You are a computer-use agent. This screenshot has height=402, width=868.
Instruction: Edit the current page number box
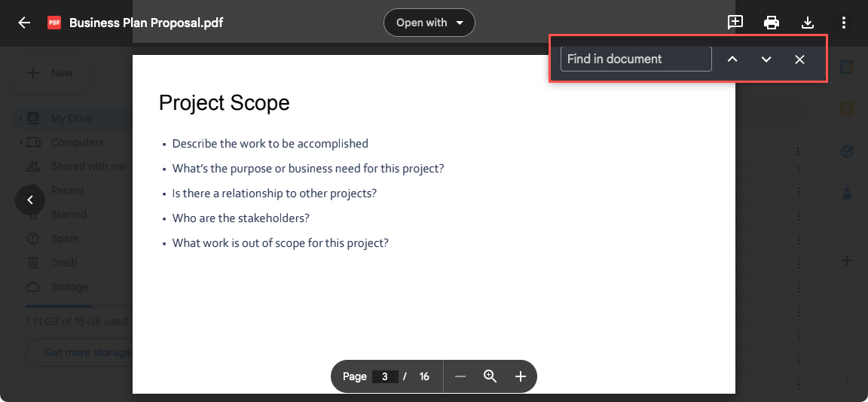click(385, 376)
